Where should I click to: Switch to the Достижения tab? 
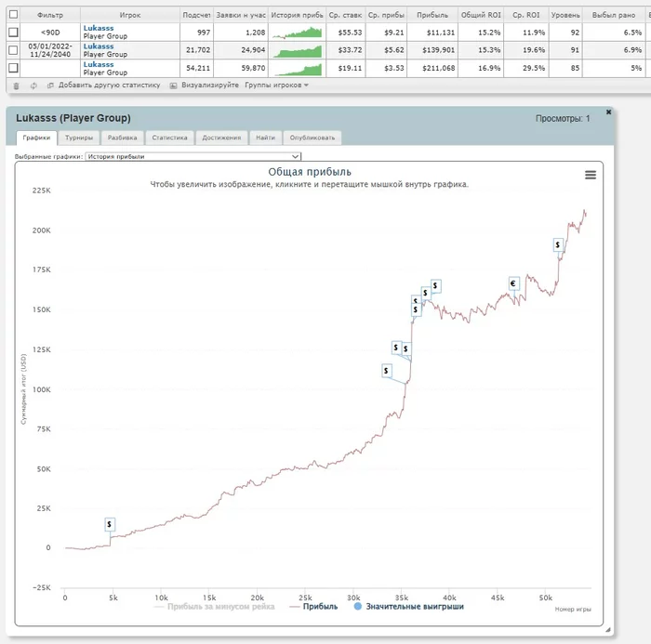221,138
